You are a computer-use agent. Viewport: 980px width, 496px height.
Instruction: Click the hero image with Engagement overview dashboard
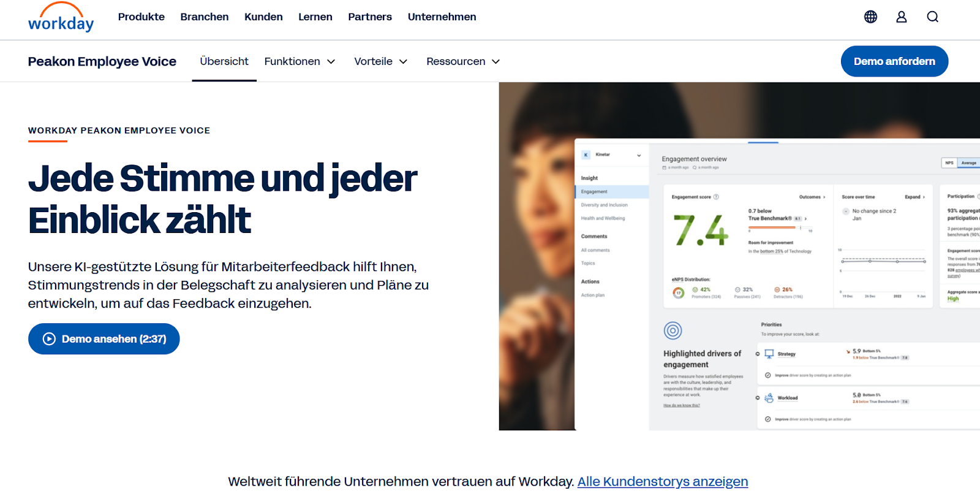(x=739, y=256)
